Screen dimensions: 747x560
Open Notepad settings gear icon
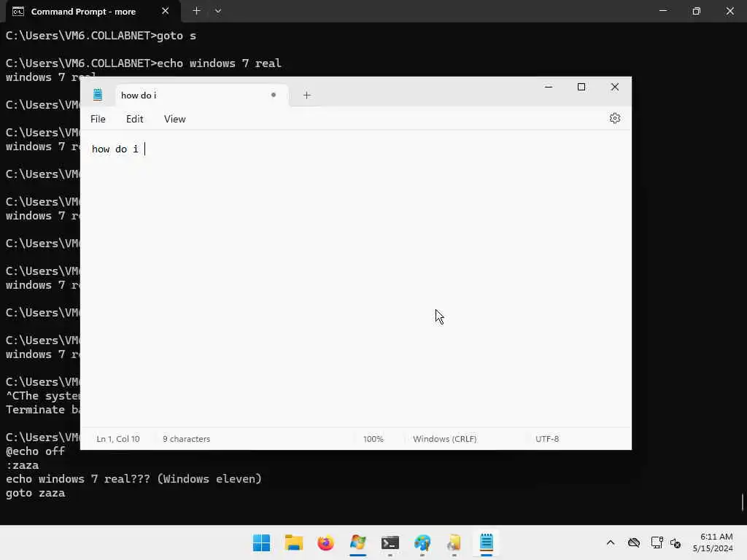point(614,118)
